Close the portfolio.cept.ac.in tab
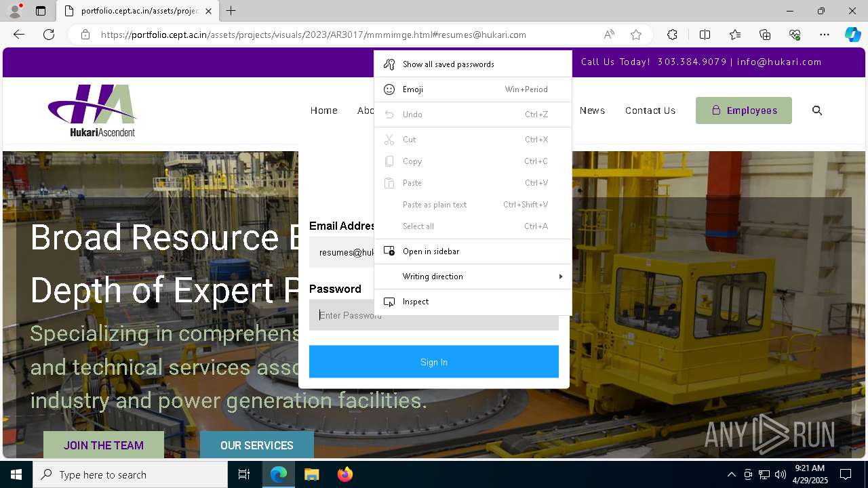 [208, 11]
